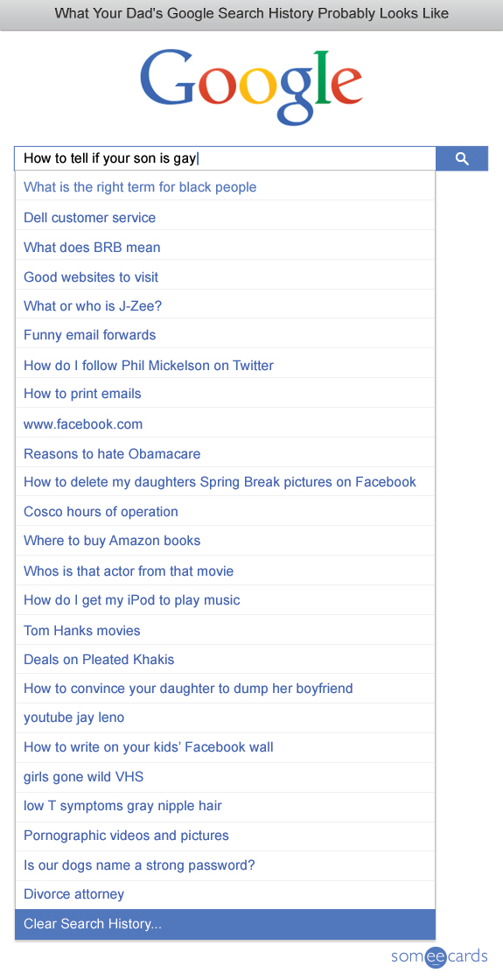Viewport: 503px width, 980px height.
Task: Select 'What does BRB mean' suggestion
Action: coord(225,247)
